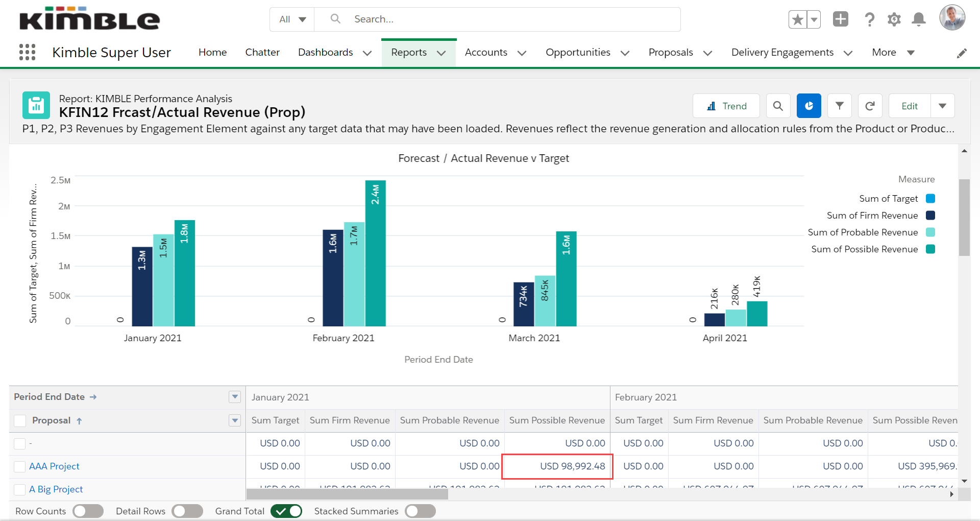Image resolution: width=980 pixels, height=521 pixels.
Task: Expand the Edit button dropdown arrow
Action: point(942,106)
